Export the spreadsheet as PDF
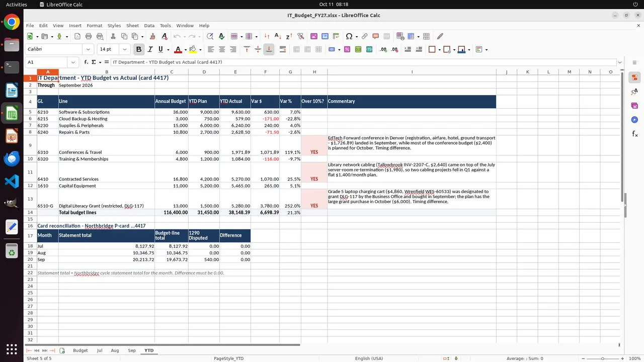The width and height of the screenshot is (644, 362). 77,36
